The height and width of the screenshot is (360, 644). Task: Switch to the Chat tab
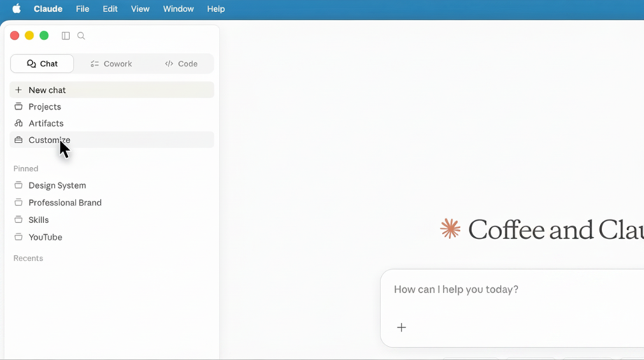click(42, 64)
